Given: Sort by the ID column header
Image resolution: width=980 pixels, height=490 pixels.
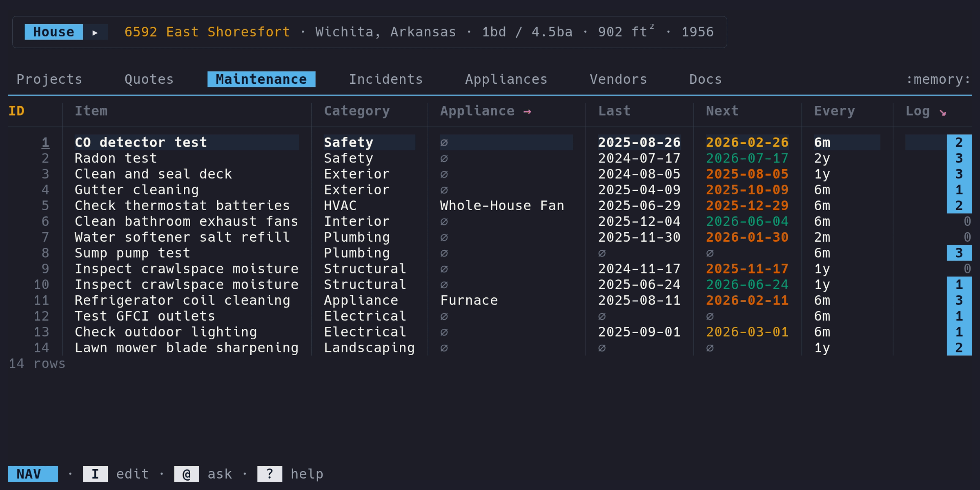Looking at the screenshot, I should click(x=16, y=111).
